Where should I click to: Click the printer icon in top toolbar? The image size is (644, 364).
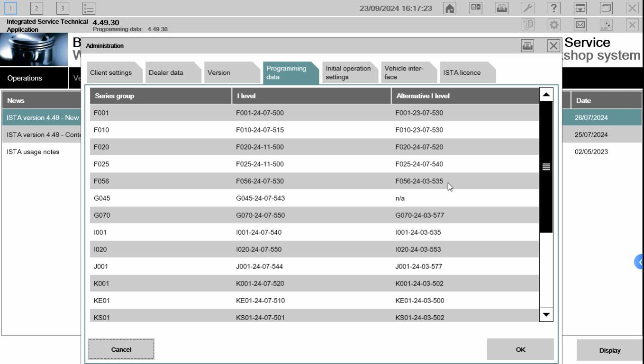[x=502, y=8]
